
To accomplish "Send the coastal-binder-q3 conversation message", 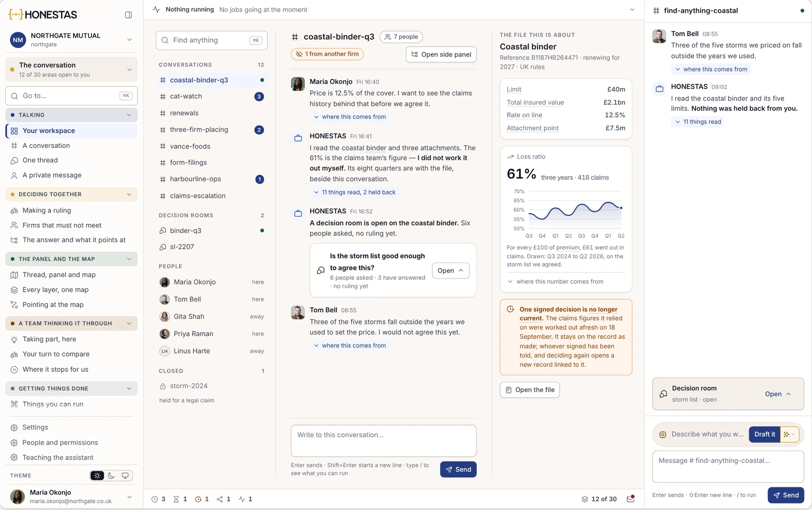I will (458, 470).
